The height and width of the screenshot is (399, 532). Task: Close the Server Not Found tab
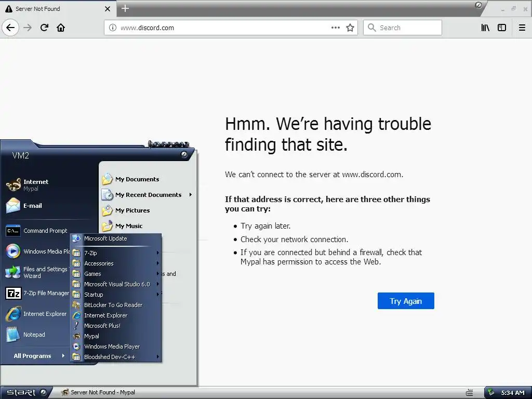[x=107, y=9]
